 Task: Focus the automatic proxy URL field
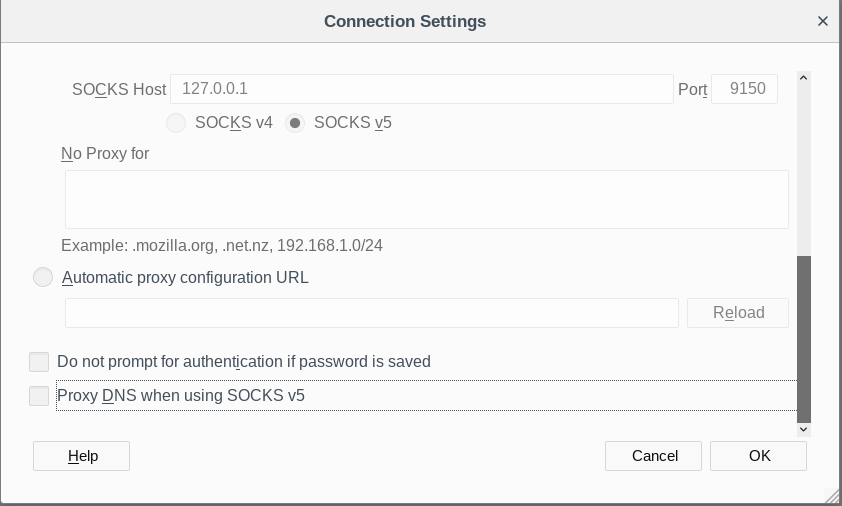point(371,312)
